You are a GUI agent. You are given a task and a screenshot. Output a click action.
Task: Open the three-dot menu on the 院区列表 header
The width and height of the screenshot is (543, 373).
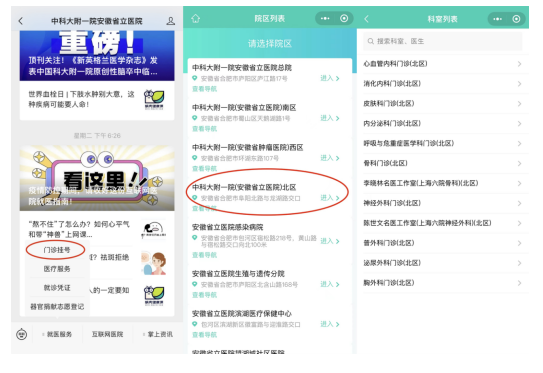325,18
